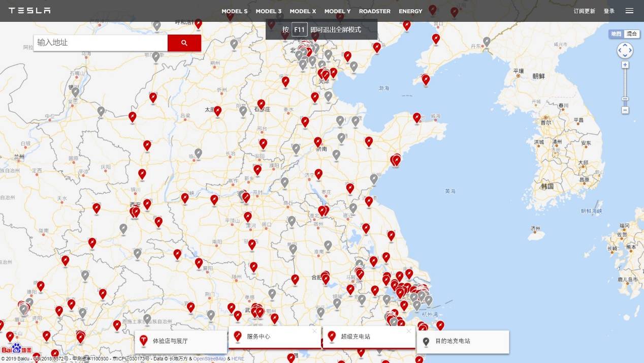Open the ROADSTER menu item
This screenshot has width=644, height=363.
[374, 11]
